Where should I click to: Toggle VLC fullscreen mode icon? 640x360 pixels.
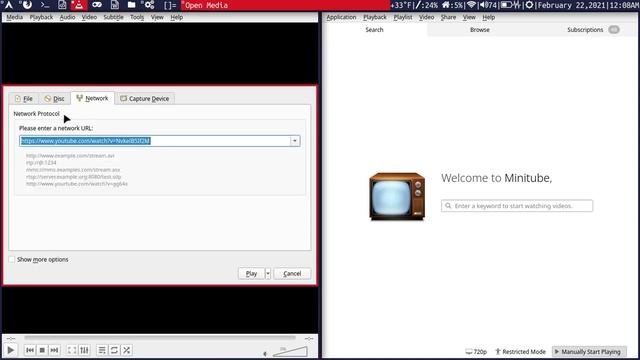[72, 350]
